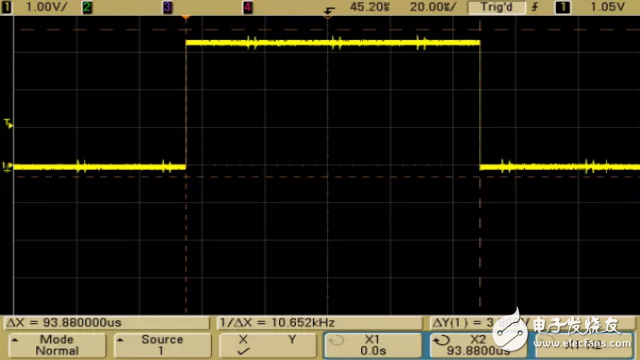Click the X2 rotary knob icon
640x360 pixels.
(441, 340)
